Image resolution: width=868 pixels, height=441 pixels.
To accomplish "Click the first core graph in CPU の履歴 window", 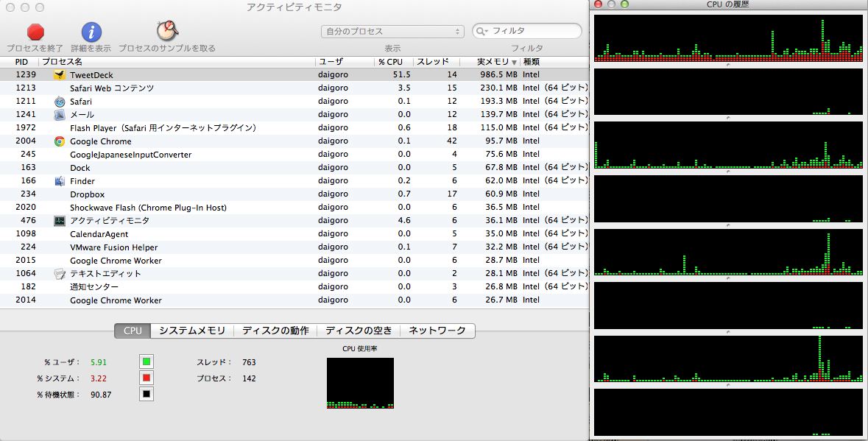I will [728, 38].
